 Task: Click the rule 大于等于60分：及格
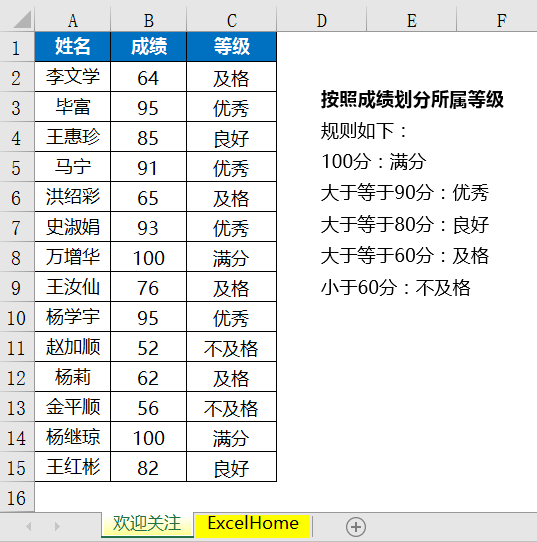pyautogui.click(x=405, y=256)
